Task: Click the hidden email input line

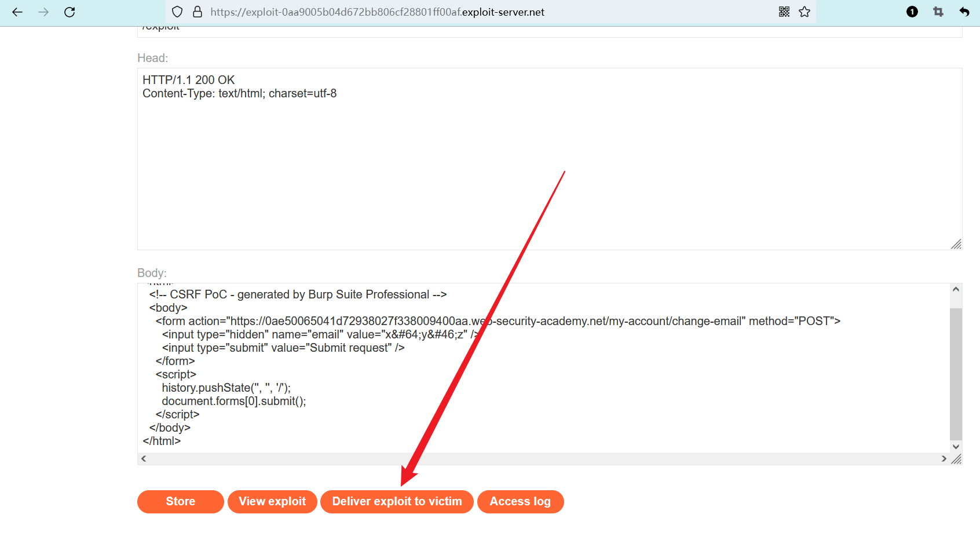Action: [320, 334]
